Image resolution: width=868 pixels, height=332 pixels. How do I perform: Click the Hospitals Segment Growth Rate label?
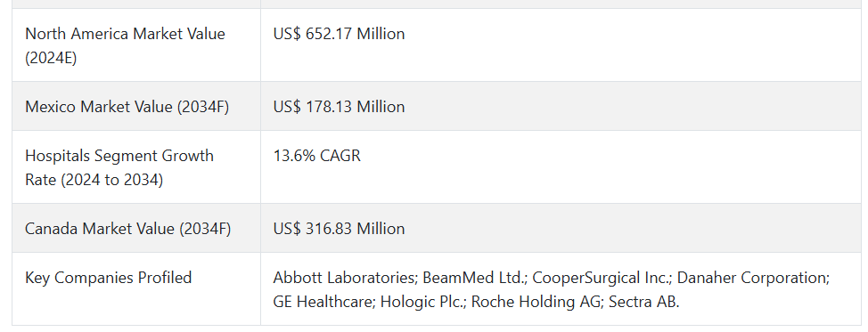[x=119, y=167]
